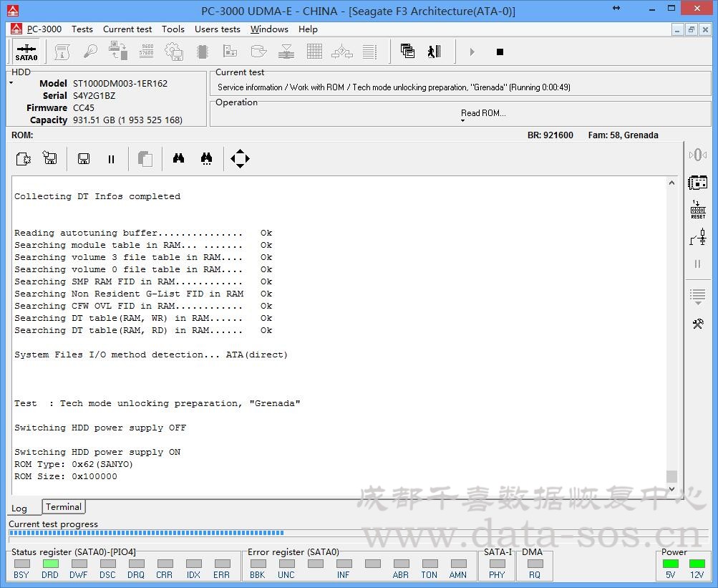The width and height of the screenshot is (718, 588).
Task: Click the four-arrow expand view icon
Action: [240, 159]
